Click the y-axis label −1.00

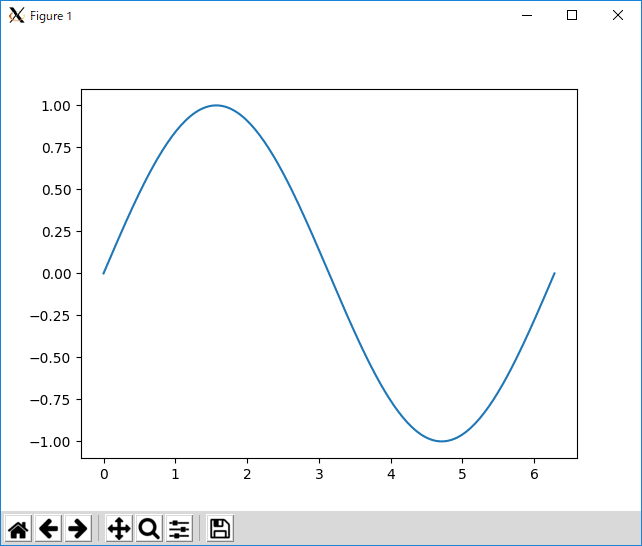(x=50, y=442)
